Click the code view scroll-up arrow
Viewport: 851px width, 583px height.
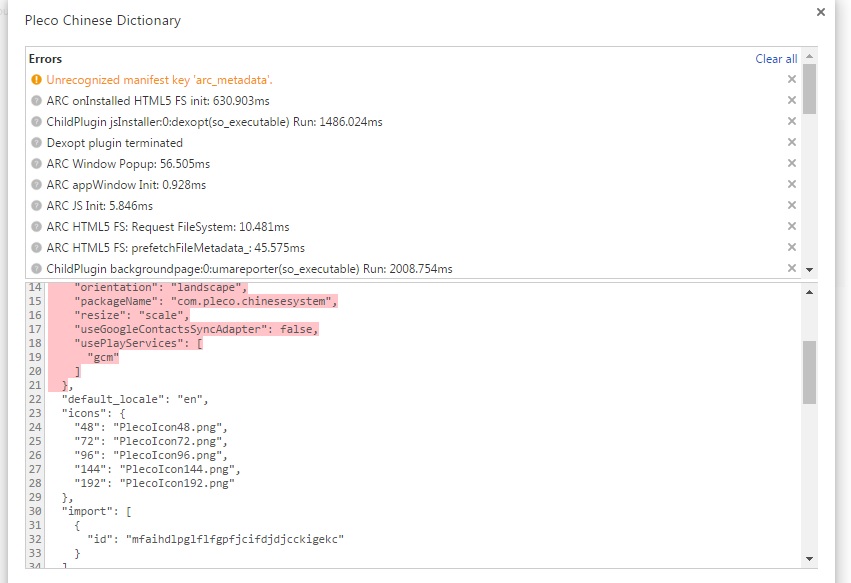point(809,292)
